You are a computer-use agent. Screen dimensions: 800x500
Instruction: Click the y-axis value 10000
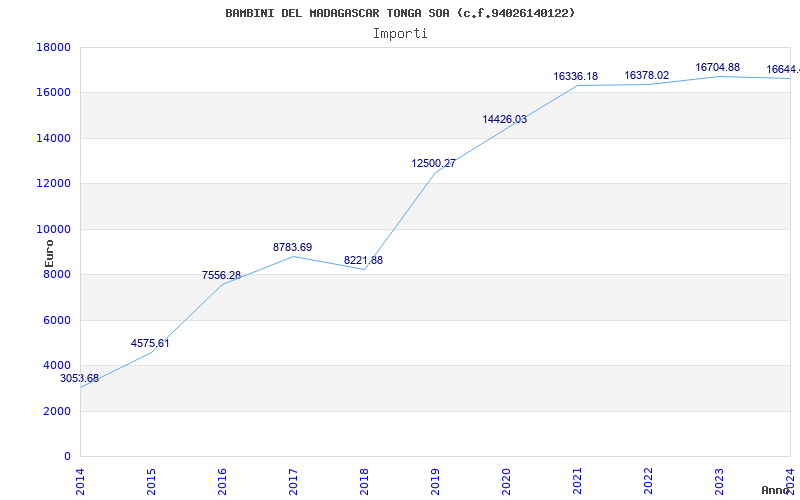click(53, 229)
